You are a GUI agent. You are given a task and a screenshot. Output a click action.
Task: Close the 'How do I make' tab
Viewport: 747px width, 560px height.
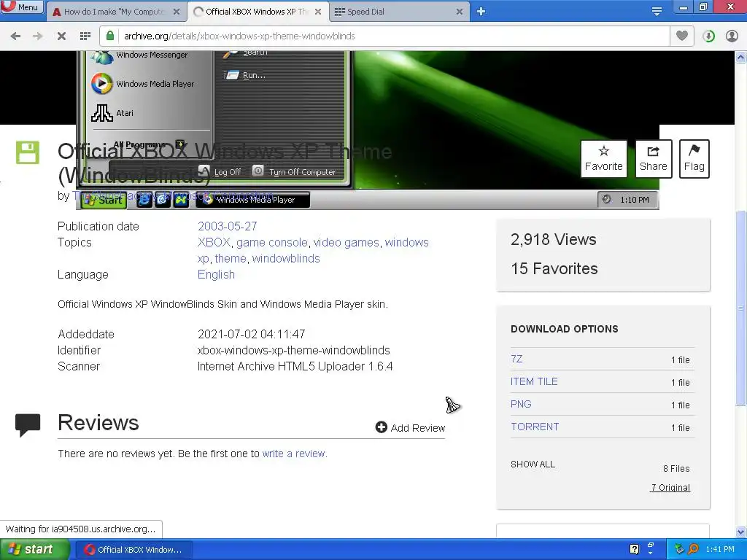[177, 12]
